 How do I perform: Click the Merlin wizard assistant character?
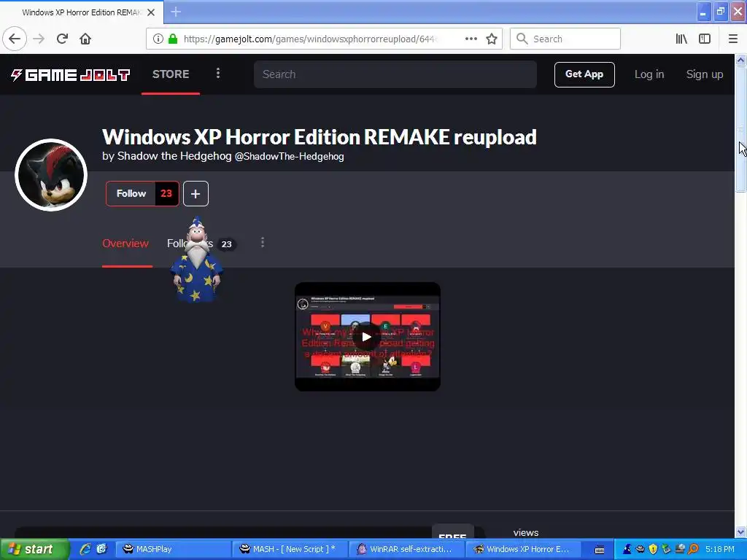click(196, 260)
